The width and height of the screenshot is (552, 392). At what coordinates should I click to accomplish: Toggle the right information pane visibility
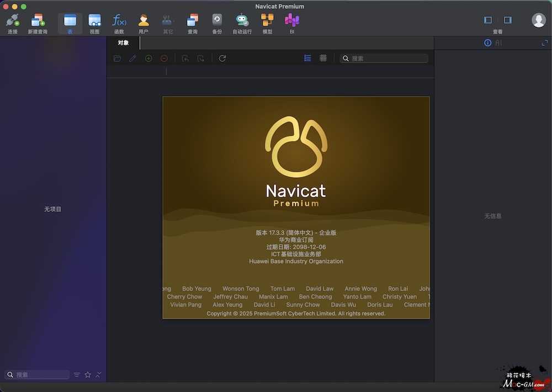click(x=508, y=20)
